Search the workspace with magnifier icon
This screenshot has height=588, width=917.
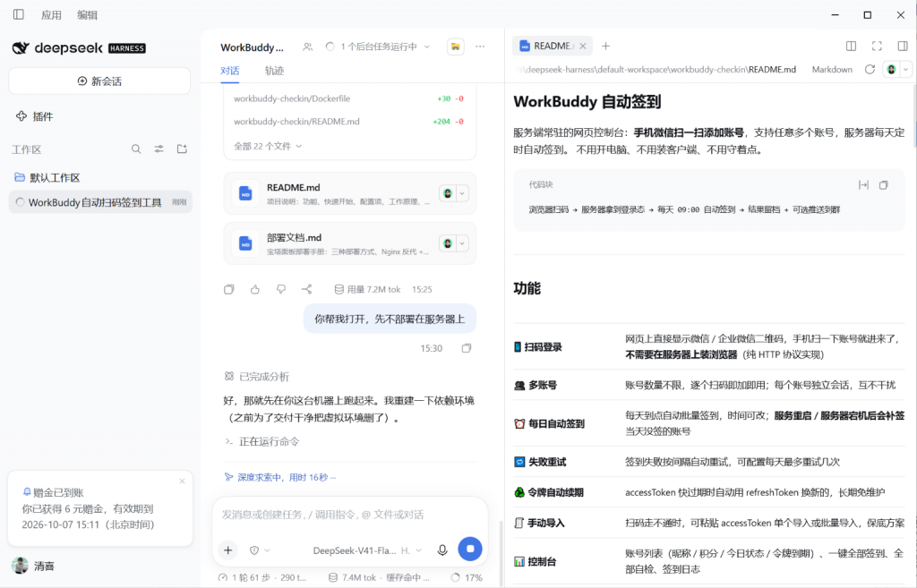[x=136, y=149]
